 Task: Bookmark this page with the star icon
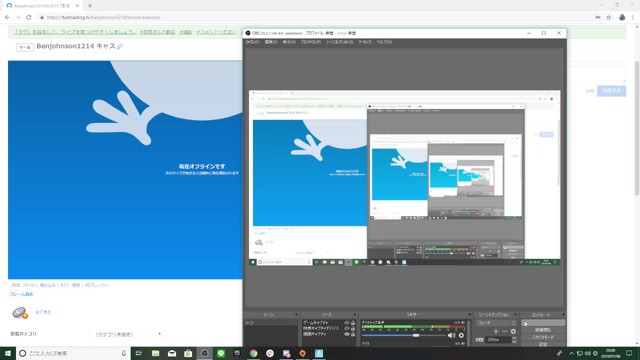[609, 18]
